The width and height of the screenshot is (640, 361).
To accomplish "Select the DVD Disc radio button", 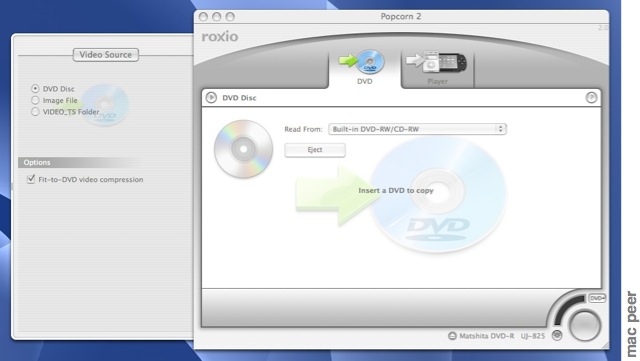I will pyautogui.click(x=35, y=89).
